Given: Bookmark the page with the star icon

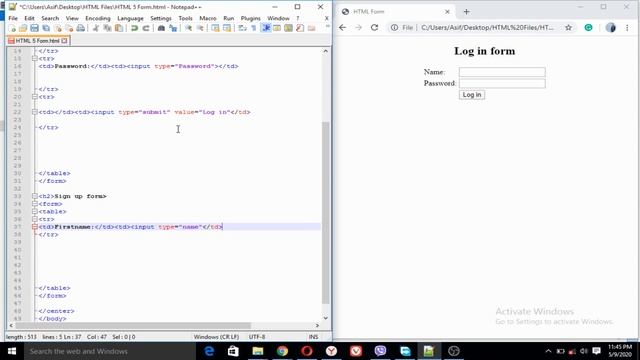Looking at the screenshot, I should [568, 27].
